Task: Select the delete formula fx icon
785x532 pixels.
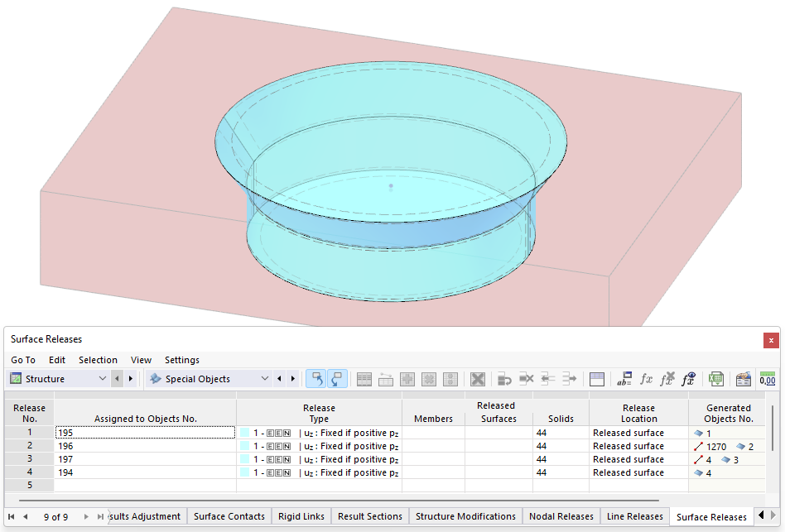Action: [x=666, y=379]
